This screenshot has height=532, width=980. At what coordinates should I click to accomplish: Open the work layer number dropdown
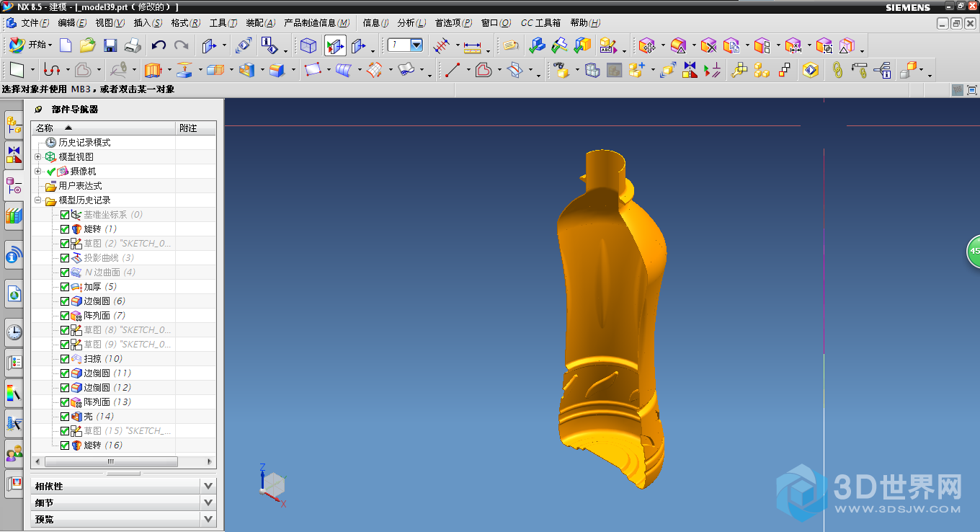[x=416, y=45]
